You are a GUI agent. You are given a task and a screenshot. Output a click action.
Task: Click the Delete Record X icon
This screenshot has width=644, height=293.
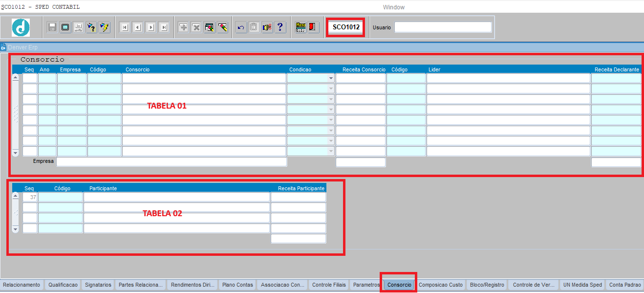(196, 27)
